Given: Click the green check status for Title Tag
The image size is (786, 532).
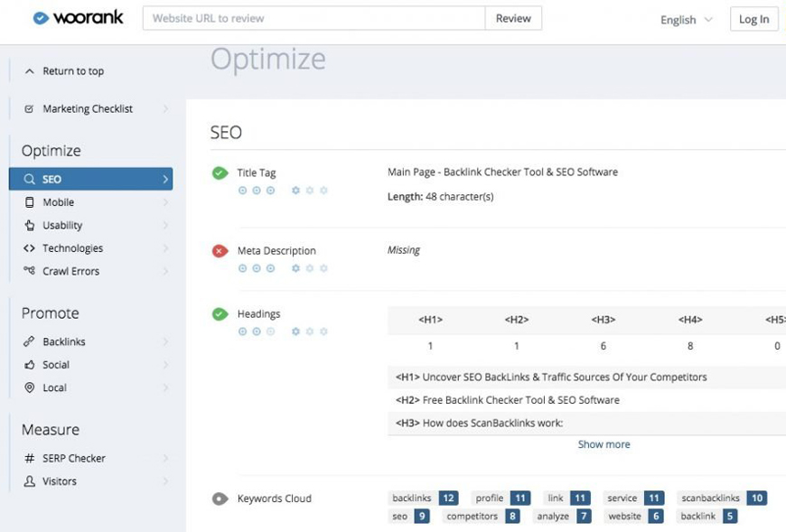Looking at the screenshot, I should tap(220, 173).
